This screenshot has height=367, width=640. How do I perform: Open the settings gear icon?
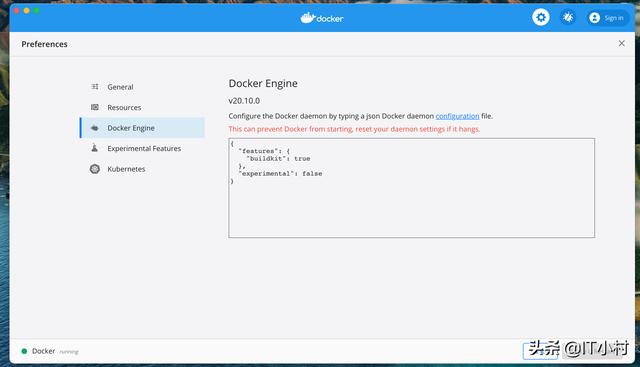[541, 18]
